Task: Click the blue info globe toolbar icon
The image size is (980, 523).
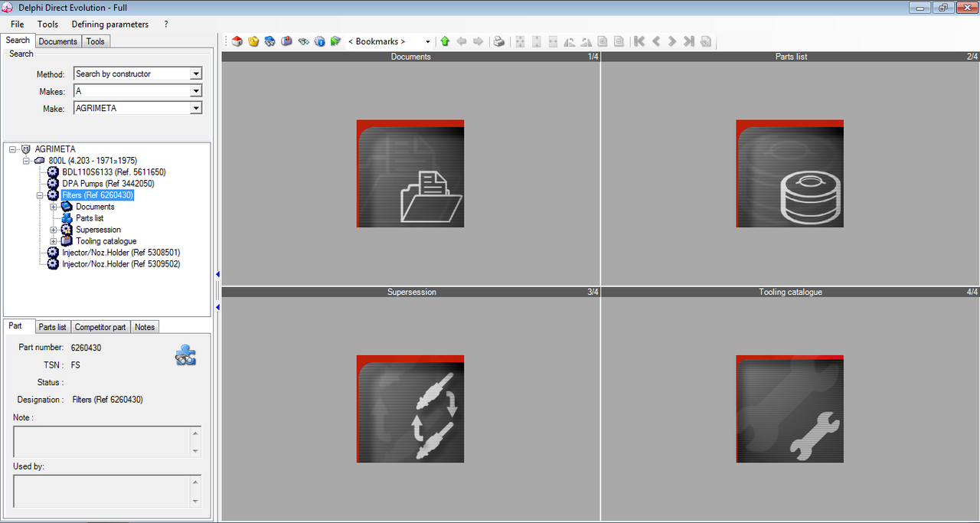Action: (x=319, y=41)
